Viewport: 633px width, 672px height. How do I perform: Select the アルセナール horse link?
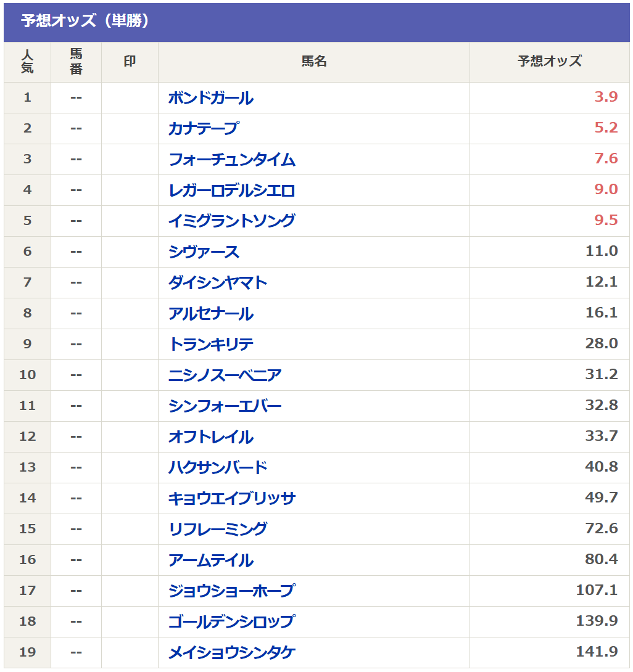[x=210, y=314]
